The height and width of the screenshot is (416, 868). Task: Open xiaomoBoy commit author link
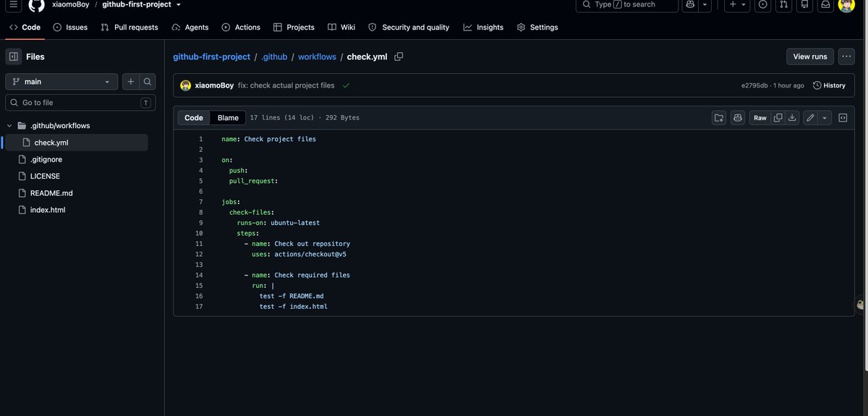[214, 85]
